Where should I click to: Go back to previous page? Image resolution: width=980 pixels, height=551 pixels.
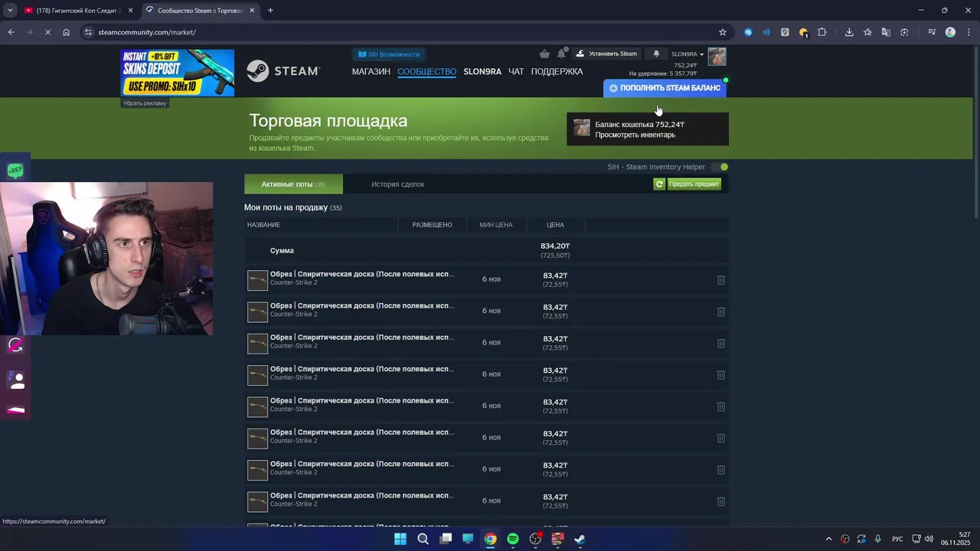(x=11, y=32)
